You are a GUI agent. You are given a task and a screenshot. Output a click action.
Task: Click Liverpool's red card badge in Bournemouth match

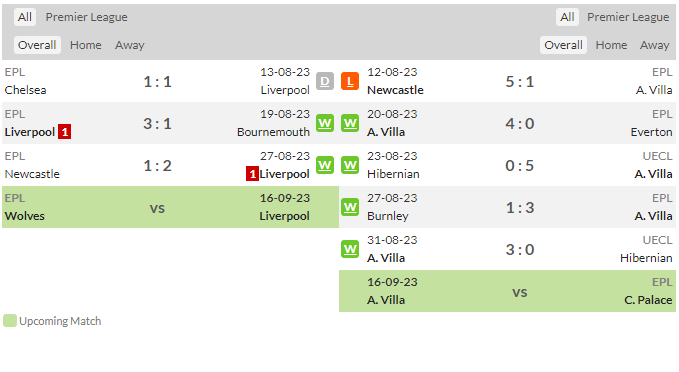[65, 132]
